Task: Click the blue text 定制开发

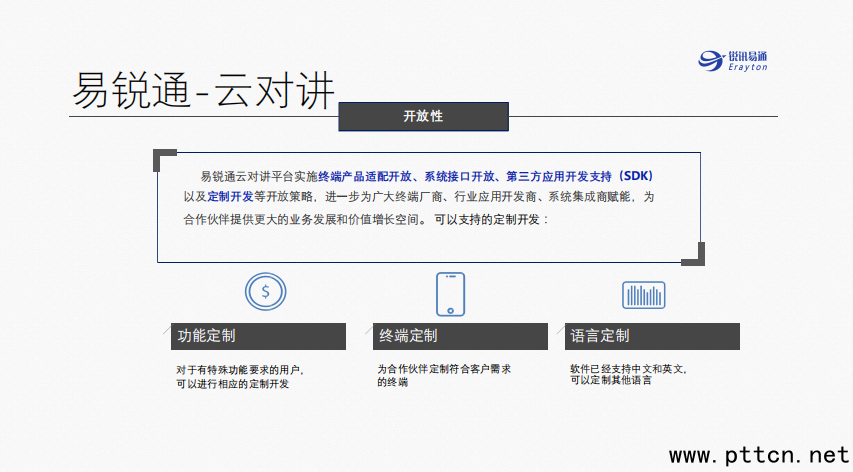Action: coord(230,197)
